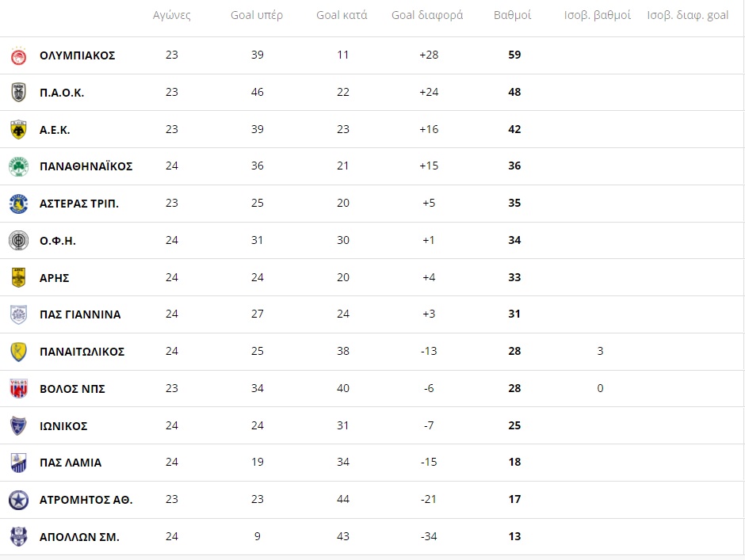Screen dimensions: 745x560
Task: Click the Atromitos star crest
Action: pyautogui.click(x=18, y=500)
